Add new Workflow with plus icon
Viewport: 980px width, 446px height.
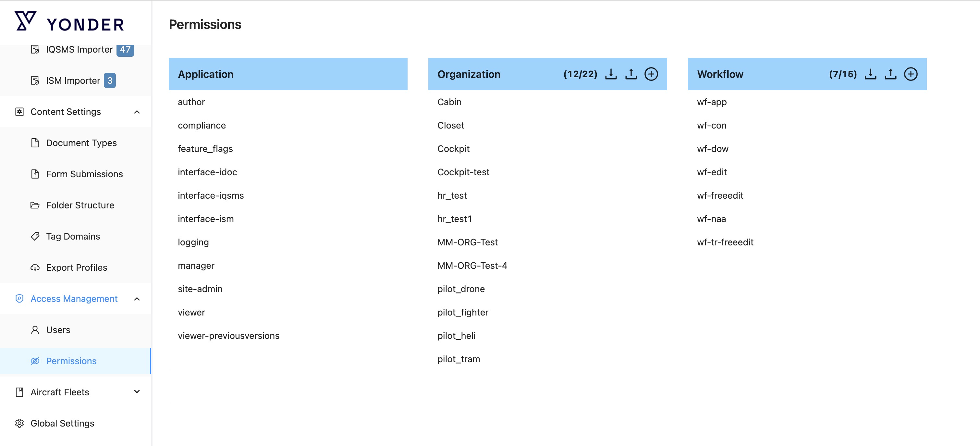pos(910,74)
